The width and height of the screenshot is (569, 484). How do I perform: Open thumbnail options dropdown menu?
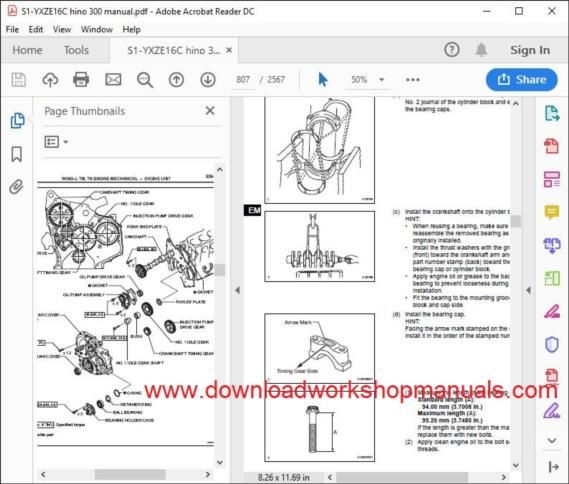coord(56,142)
